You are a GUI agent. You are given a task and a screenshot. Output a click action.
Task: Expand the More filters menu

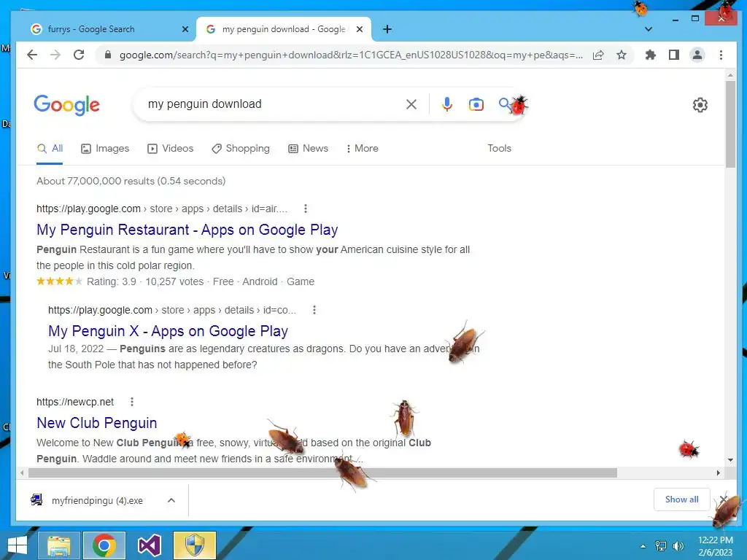point(362,149)
